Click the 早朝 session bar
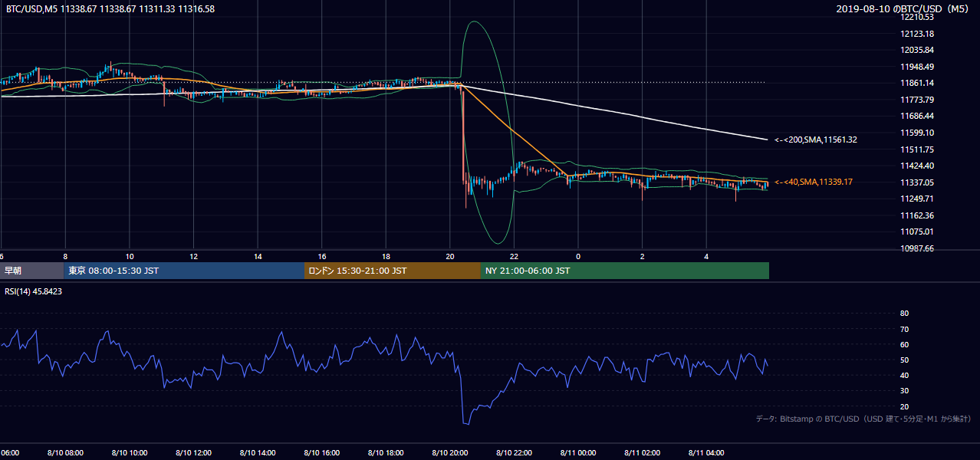The image size is (980, 460). pos(31,271)
